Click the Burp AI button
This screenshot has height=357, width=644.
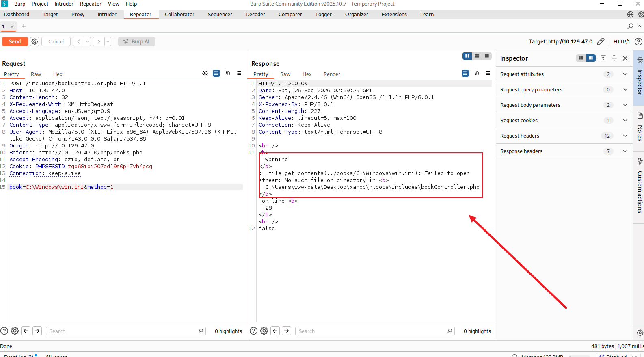(137, 41)
